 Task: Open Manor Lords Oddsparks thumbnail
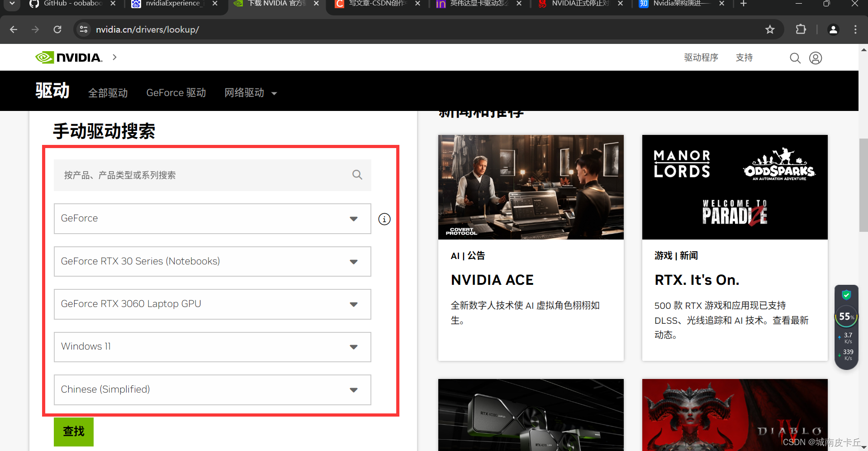click(735, 187)
